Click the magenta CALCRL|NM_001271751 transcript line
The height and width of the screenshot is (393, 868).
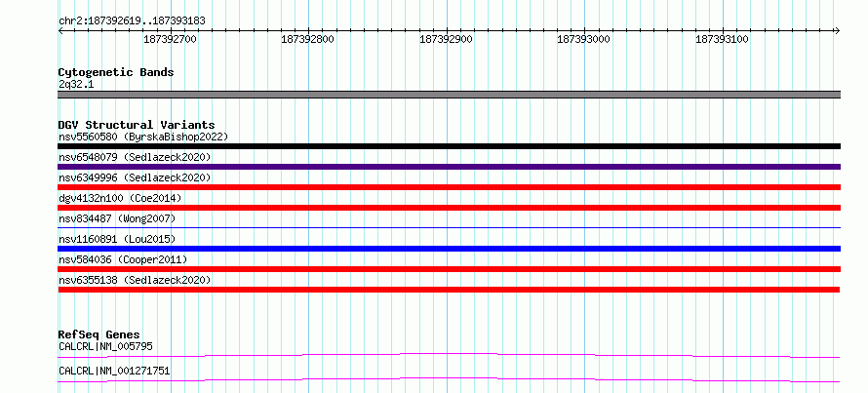(x=449, y=379)
